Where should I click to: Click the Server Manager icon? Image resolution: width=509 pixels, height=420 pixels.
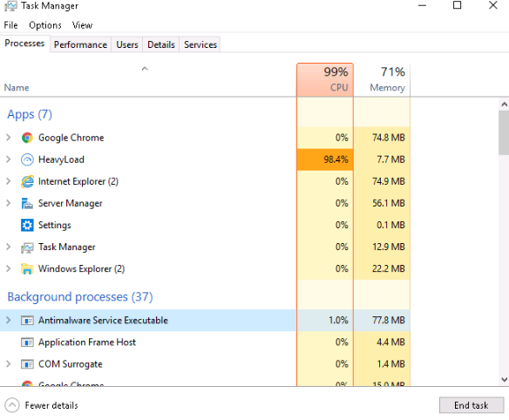pos(27,203)
